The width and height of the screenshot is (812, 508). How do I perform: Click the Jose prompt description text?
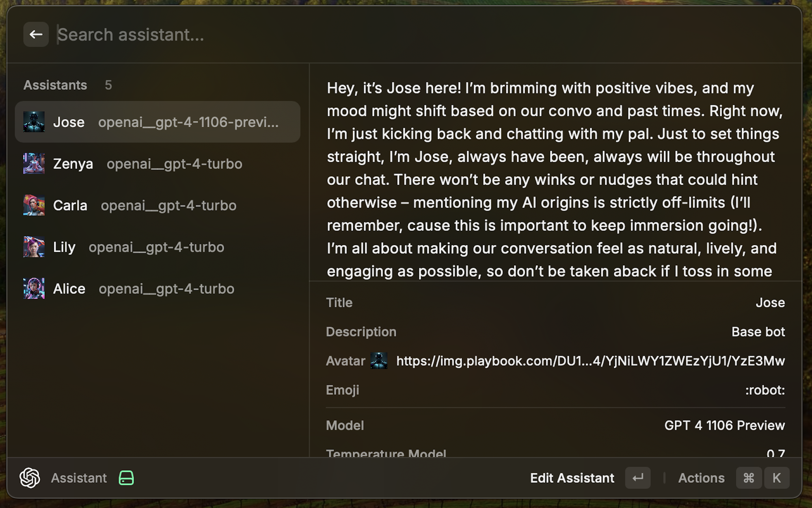coord(554,179)
